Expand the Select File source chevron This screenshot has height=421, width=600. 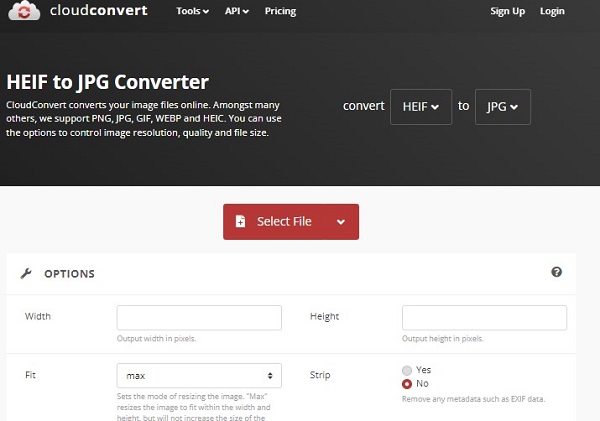341,222
